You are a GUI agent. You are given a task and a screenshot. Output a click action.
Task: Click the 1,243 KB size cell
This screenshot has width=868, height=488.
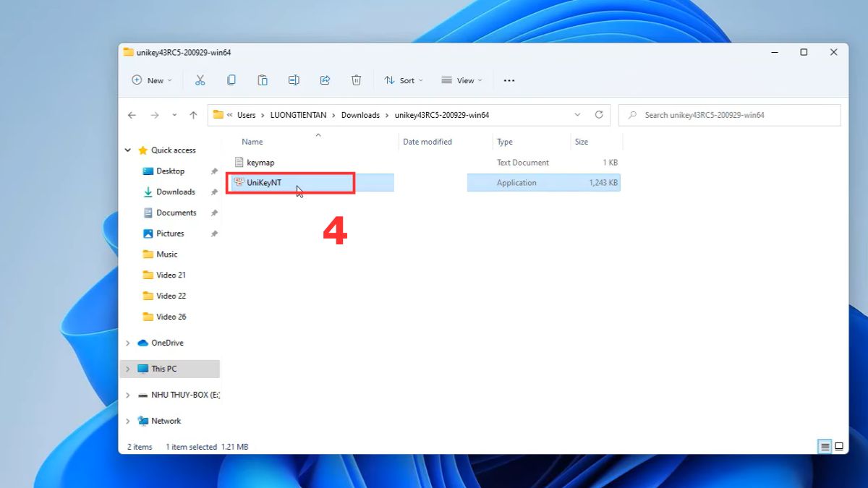tap(603, 183)
